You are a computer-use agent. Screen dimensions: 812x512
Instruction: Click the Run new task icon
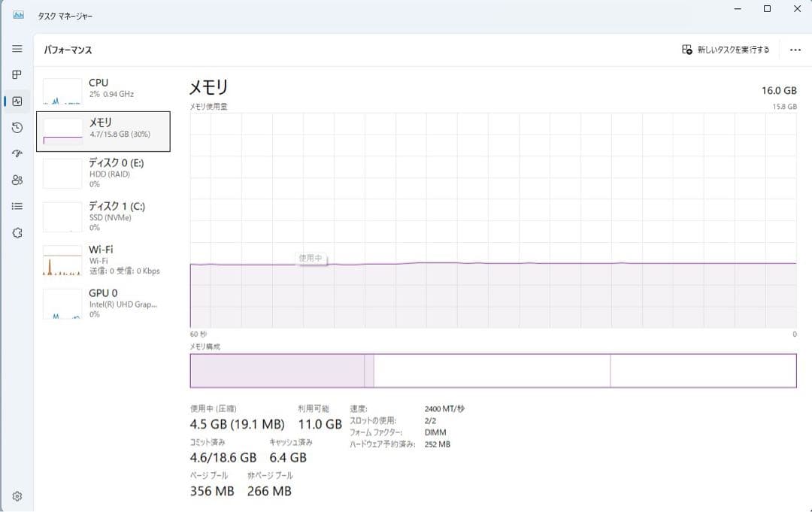686,49
